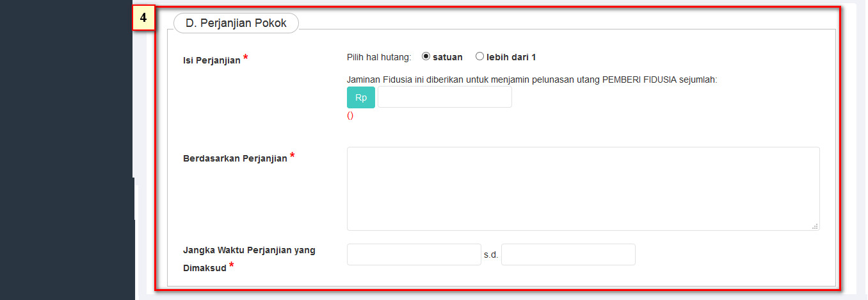Select the "satuan" radio button
Screen dimensions: 868x300
click(426, 56)
